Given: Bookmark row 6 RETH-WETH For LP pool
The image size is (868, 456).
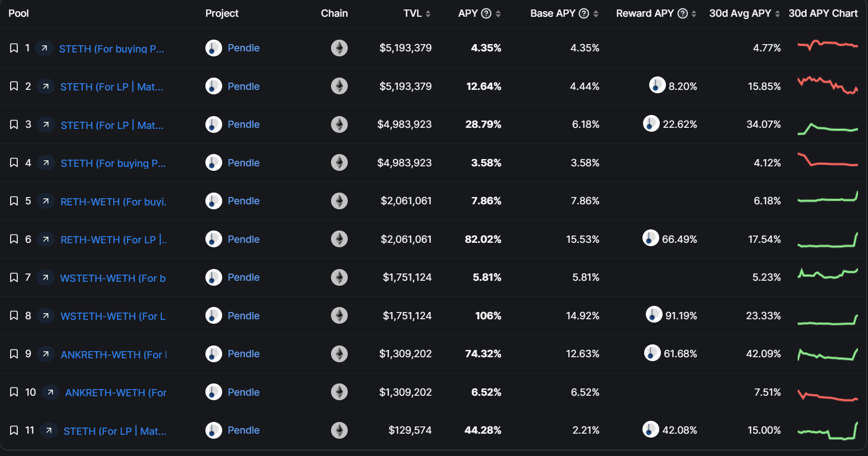Looking at the screenshot, I should (14, 239).
